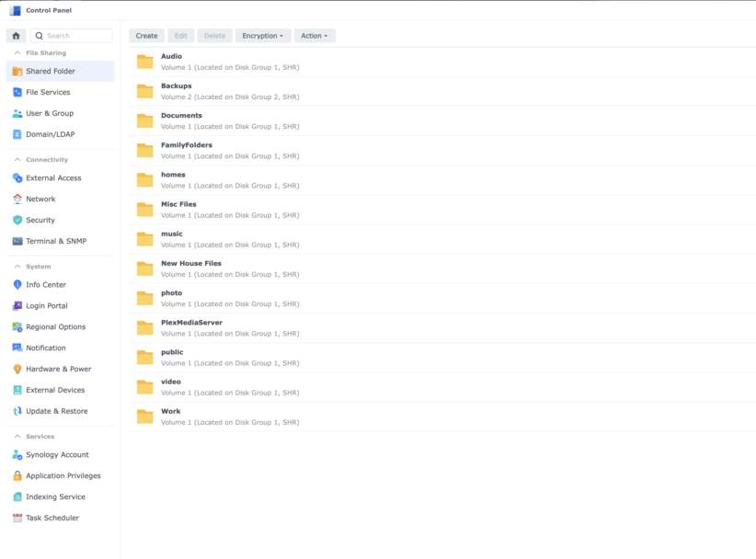756x559 pixels.
Task: Open External Devices icon
Action: pyautogui.click(x=17, y=390)
